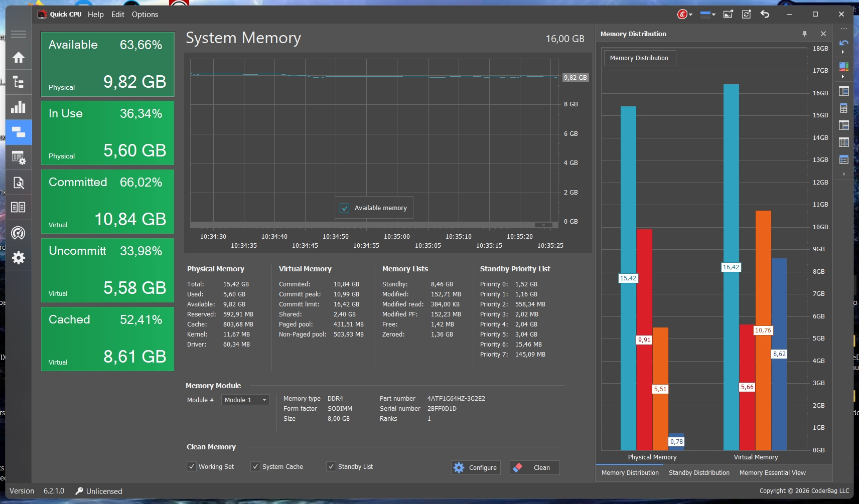Viewport: 859px width, 504px height.
Task: Click the graph's horizontal scrollbar thumb
Action: [543, 225]
